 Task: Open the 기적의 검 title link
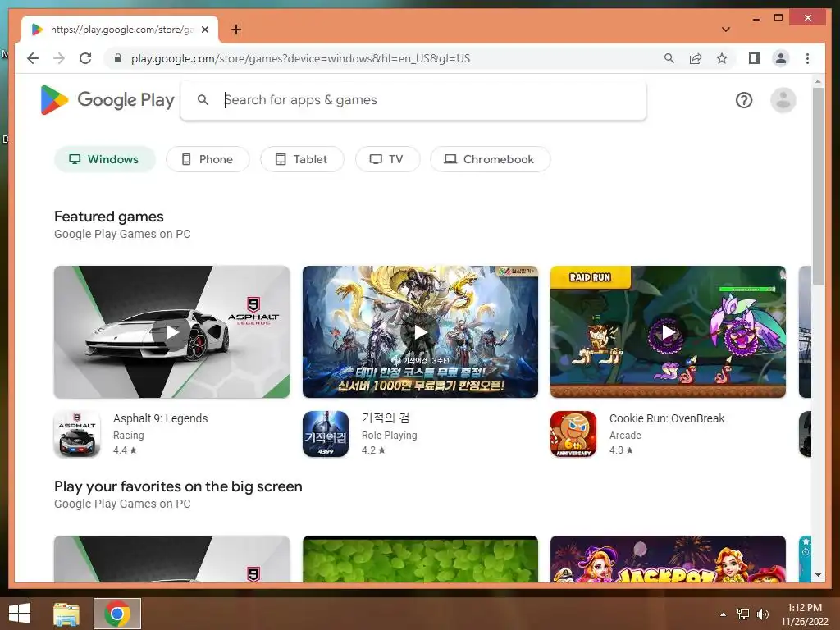[x=386, y=418]
